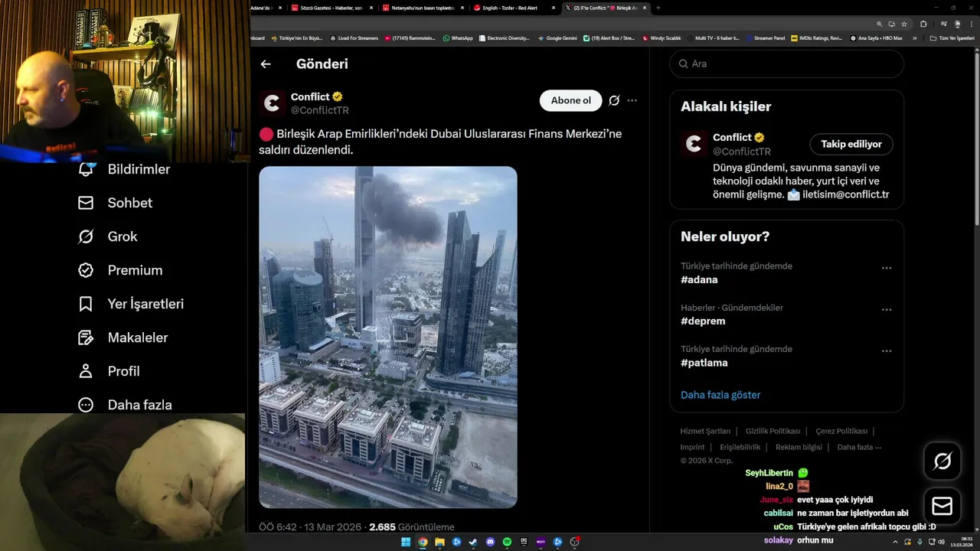Open Reklam bilgisi footer link
The image size is (980, 551).
pyautogui.click(x=799, y=447)
